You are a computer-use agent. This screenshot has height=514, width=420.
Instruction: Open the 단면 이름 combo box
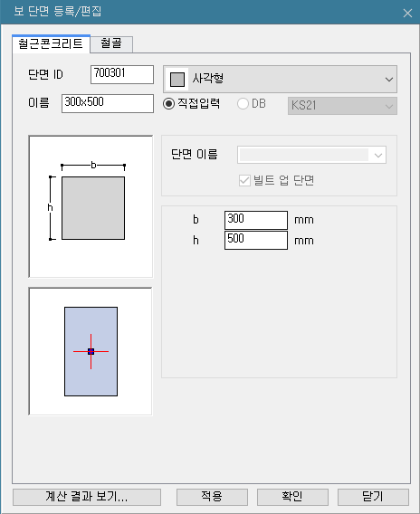(x=311, y=155)
